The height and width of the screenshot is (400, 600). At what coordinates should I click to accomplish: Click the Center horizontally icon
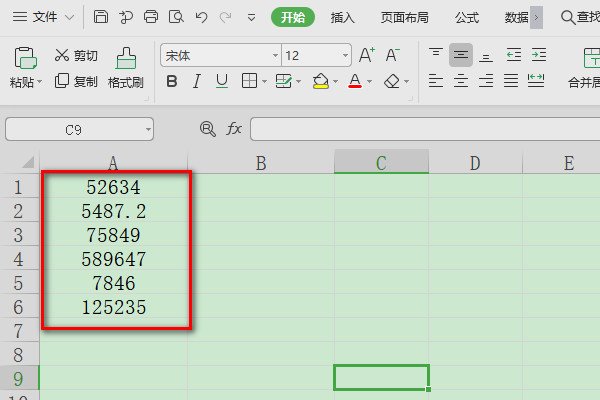tap(461, 81)
